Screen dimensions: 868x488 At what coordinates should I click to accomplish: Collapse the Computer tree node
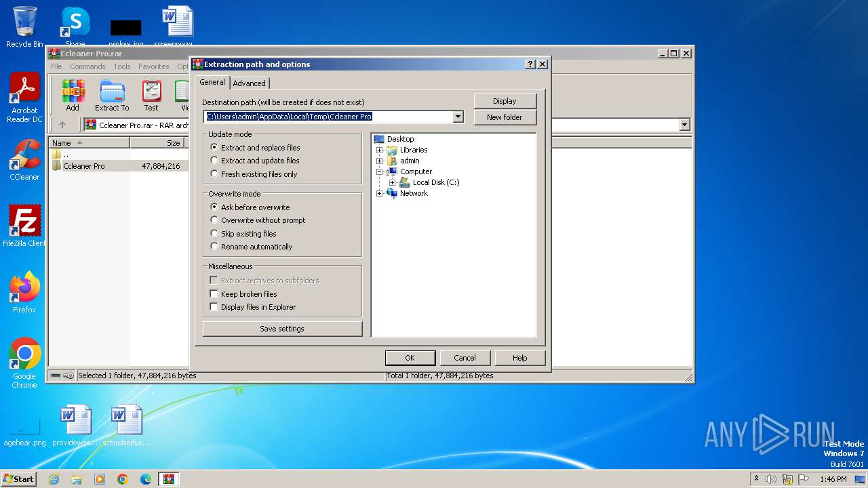tap(379, 171)
